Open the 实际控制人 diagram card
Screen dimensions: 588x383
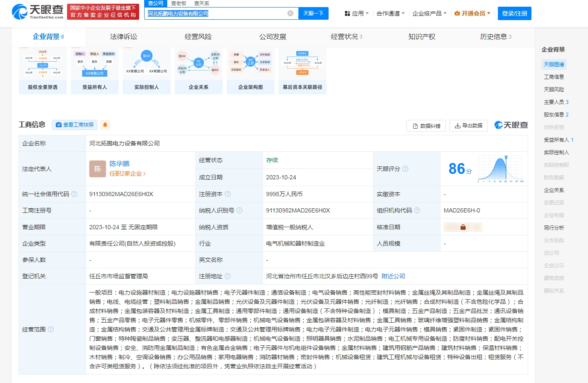coord(147,70)
